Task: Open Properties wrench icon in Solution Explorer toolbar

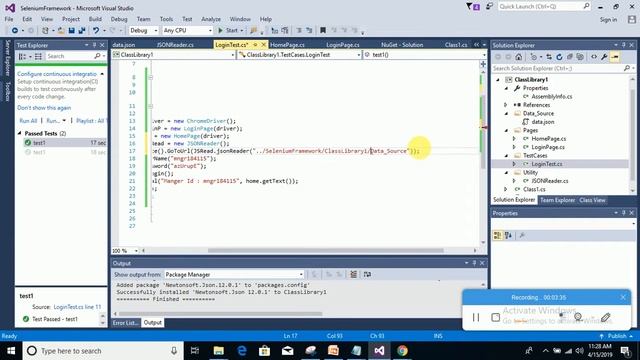Action: 604,57
